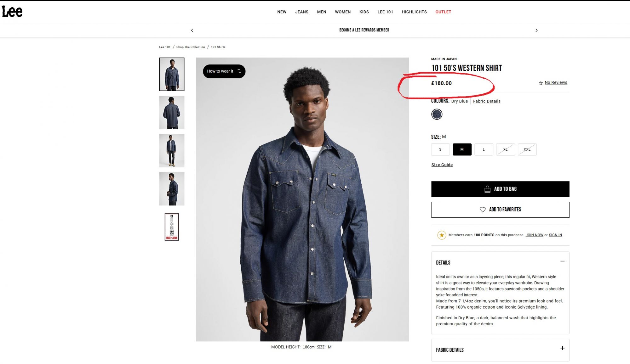Click the reviews star icon

click(x=541, y=83)
